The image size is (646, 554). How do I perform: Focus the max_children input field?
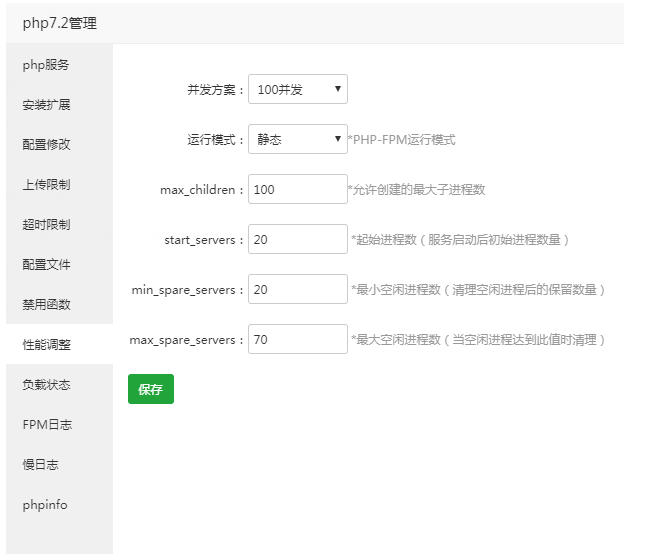coord(298,189)
